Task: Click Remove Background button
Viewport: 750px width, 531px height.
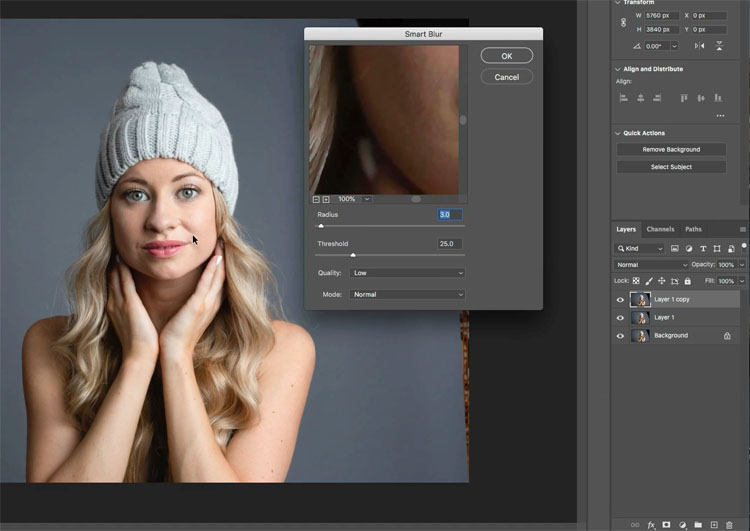Action: pyautogui.click(x=671, y=149)
